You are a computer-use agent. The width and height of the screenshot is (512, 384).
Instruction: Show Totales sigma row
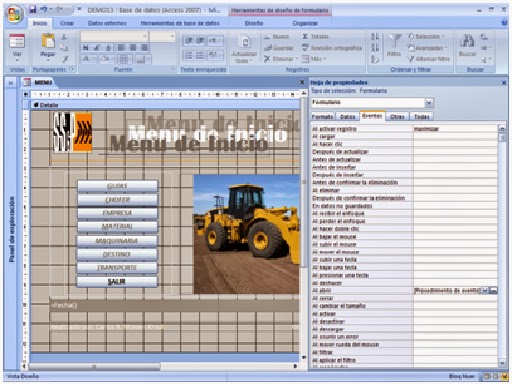point(315,37)
